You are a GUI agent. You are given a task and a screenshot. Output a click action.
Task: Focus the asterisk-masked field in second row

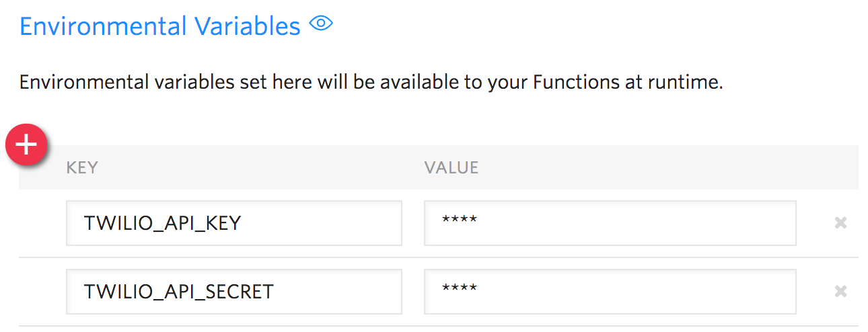click(610, 292)
